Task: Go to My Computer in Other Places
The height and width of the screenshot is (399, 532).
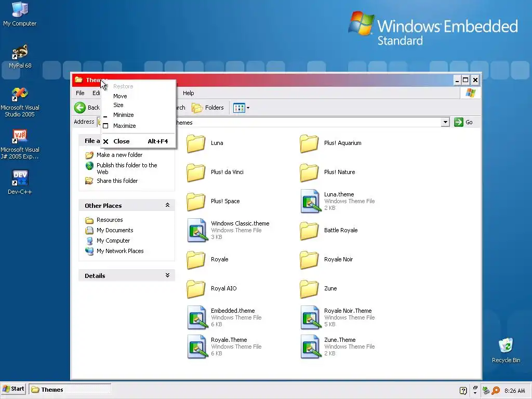Action: 113,241
